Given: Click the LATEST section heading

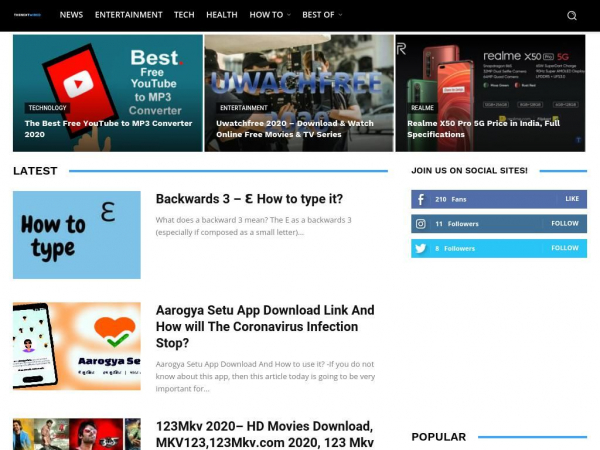Looking at the screenshot, I should (x=35, y=171).
